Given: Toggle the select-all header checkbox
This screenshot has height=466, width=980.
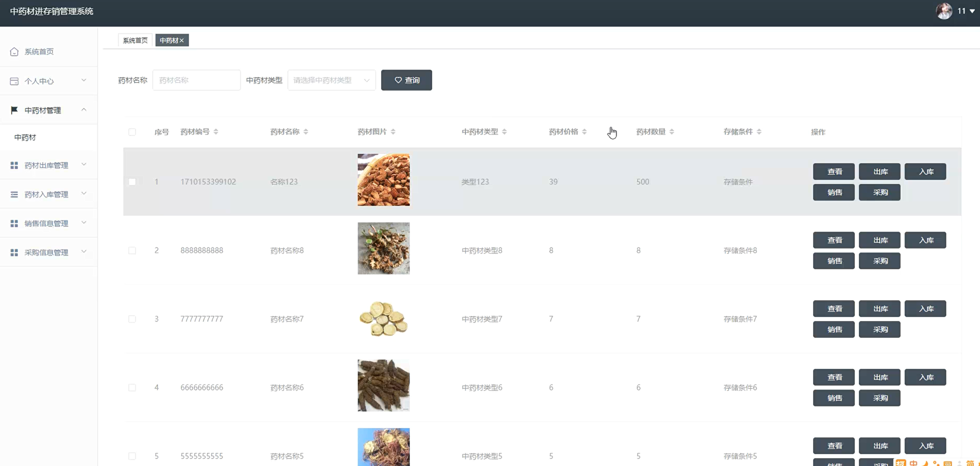Looking at the screenshot, I should (x=132, y=132).
